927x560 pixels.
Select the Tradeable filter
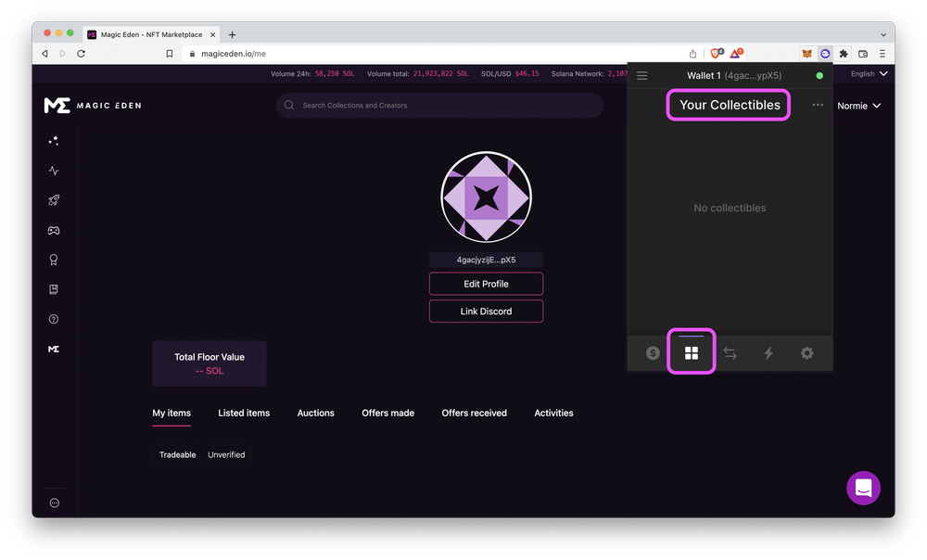tap(177, 454)
